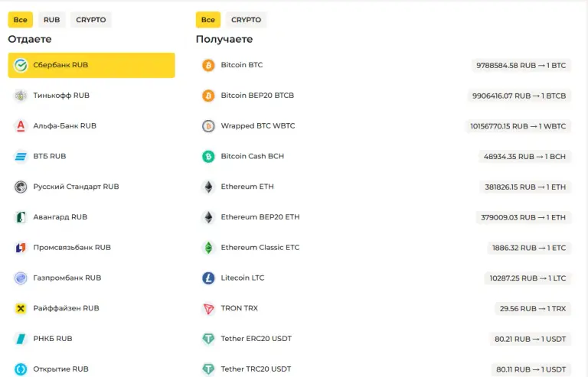Click the Raiffeisen yellow cross icon

[21, 308]
